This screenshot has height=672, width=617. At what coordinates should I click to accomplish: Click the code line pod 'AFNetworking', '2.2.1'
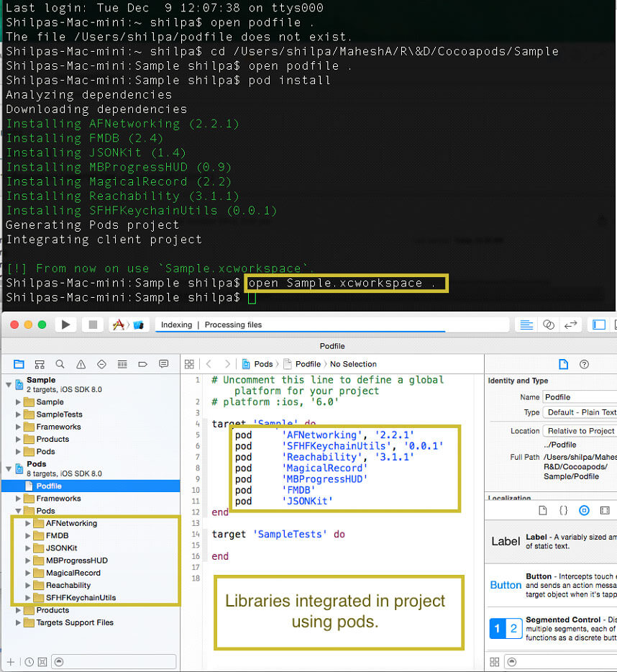324,435
